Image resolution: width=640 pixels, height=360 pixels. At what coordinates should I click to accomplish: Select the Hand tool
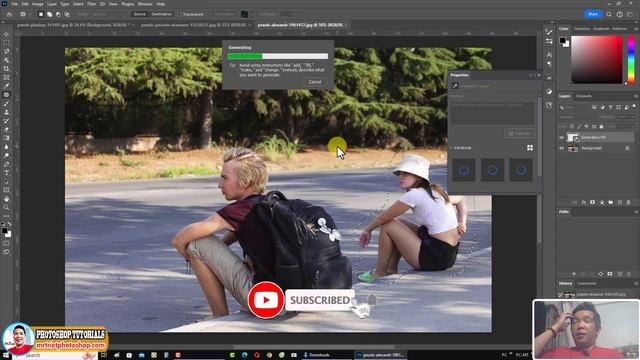point(6,199)
